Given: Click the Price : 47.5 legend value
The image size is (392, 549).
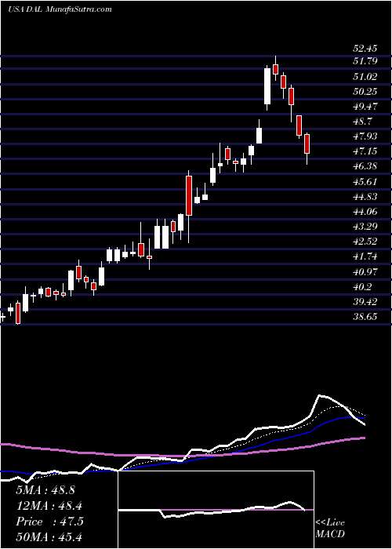Looking at the screenshot, I should [49, 522].
